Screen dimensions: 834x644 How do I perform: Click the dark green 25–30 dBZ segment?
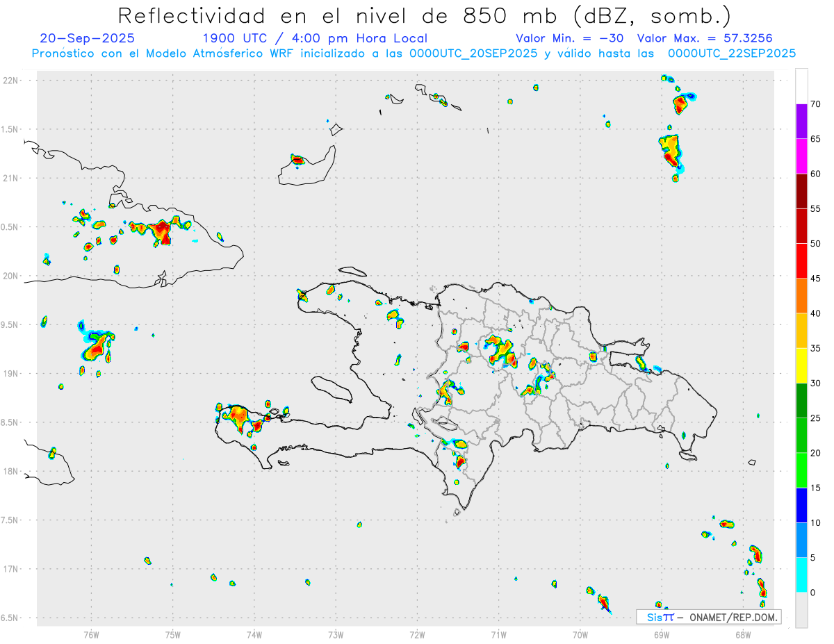(x=801, y=400)
